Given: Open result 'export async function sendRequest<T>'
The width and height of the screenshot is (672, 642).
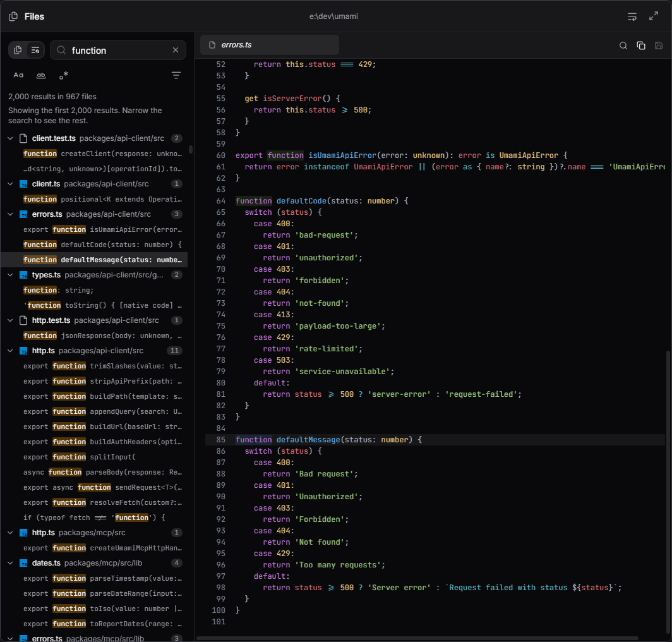Looking at the screenshot, I should coord(94,487).
